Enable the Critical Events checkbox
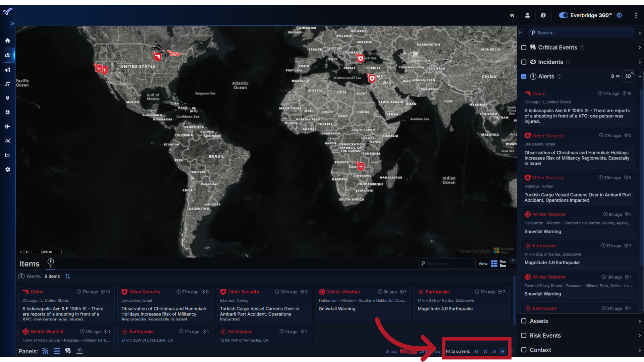 [524, 48]
